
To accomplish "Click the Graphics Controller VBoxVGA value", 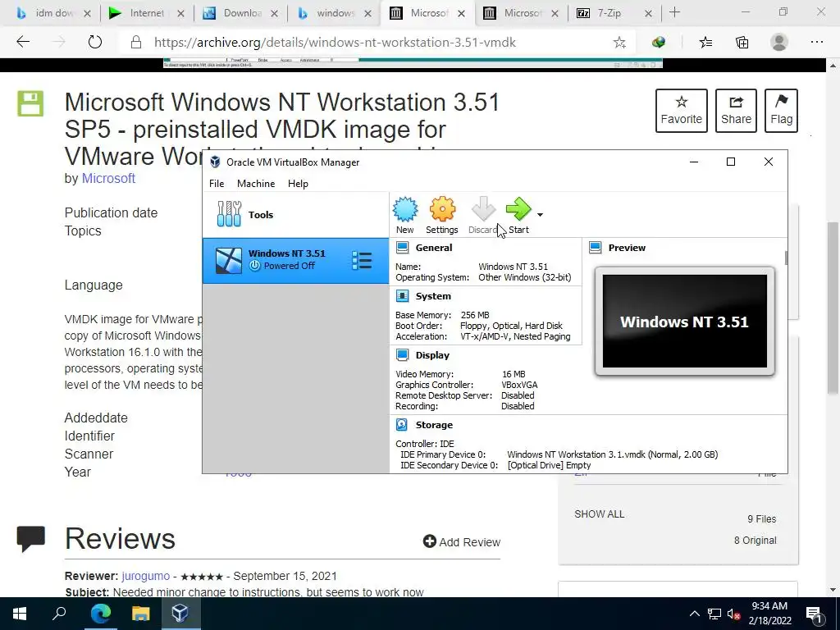I will [519, 385].
